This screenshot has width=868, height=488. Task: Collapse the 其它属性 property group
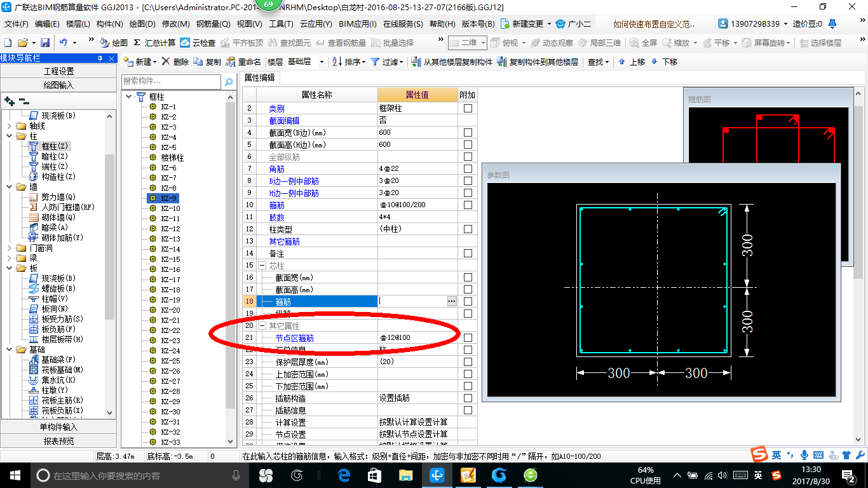tap(262, 326)
